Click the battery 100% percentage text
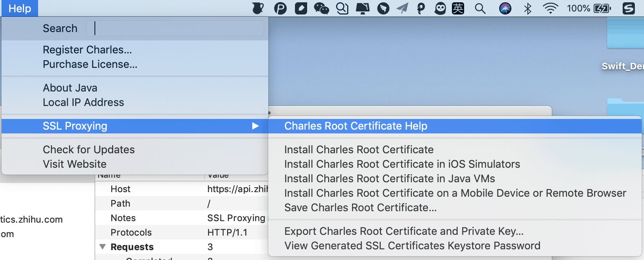Screen dimensions: 644x260 coord(578,8)
